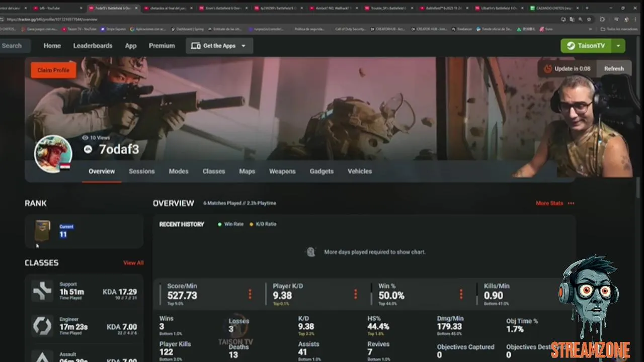Close the active 7odaf3's Battlefield 6 tab
This screenshot has height=362, width=644.
click(136, 8)
